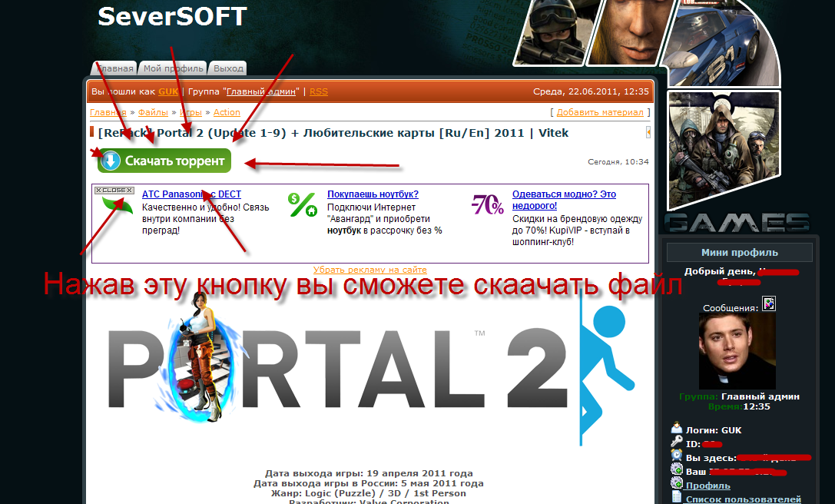Click the Жанр: Logic (Puzzle) description line
The image size is (835, 504).
(369, 493)
